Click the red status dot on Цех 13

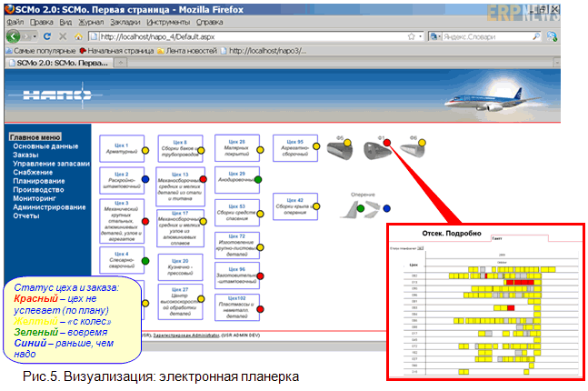(x=202, y=179)
